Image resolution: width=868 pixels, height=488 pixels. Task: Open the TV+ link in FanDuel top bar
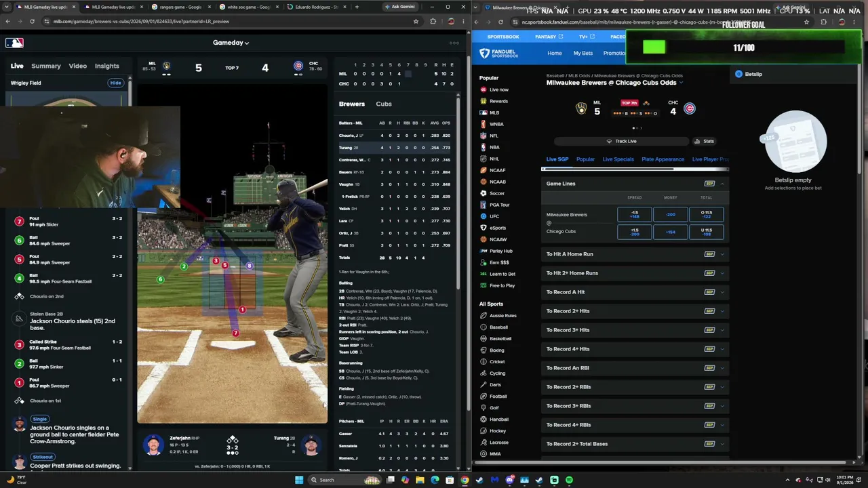pos(587,37)
